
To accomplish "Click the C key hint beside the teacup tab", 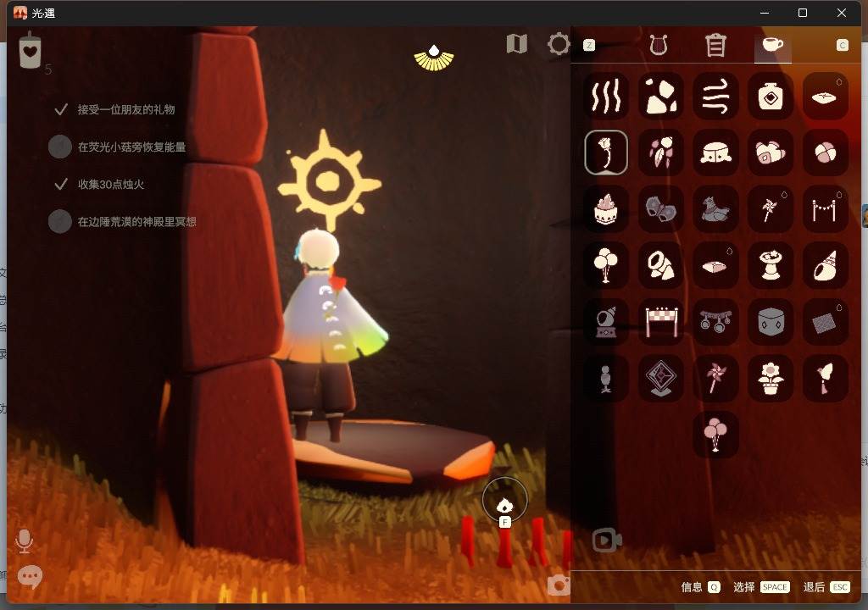I will point(842,46).
